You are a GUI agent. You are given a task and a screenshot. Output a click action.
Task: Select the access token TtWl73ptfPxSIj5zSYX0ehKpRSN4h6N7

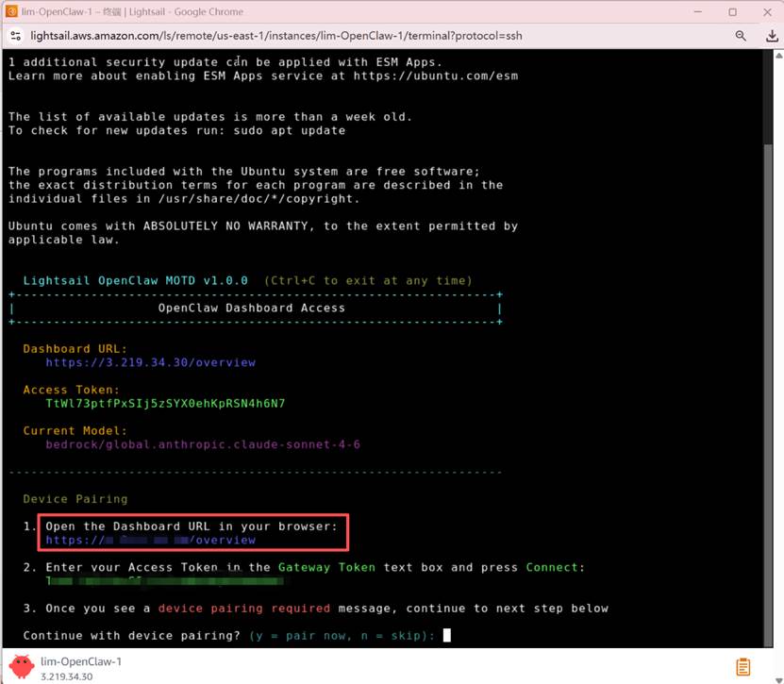[x=165, y=404]
